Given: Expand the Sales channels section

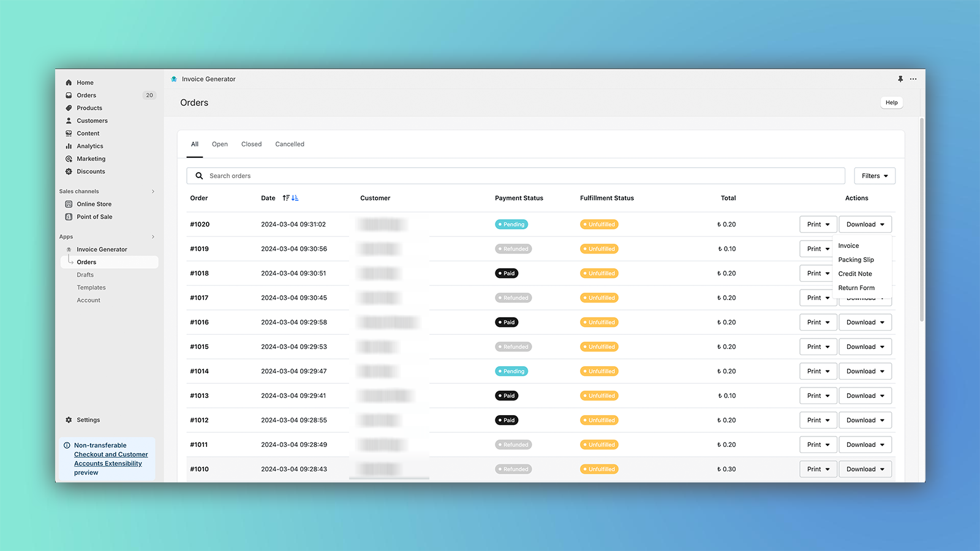Looking at the screenshot, I should 153,192.
